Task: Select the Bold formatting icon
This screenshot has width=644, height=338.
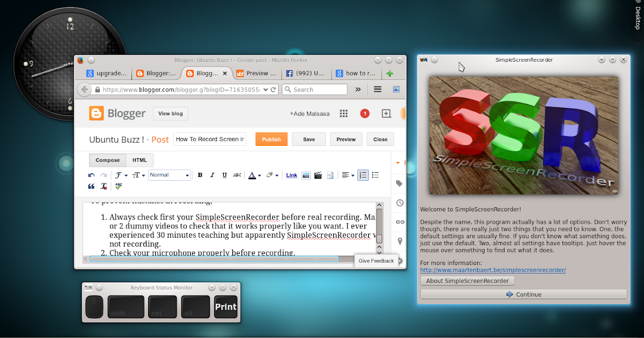Action: [200, 175]
